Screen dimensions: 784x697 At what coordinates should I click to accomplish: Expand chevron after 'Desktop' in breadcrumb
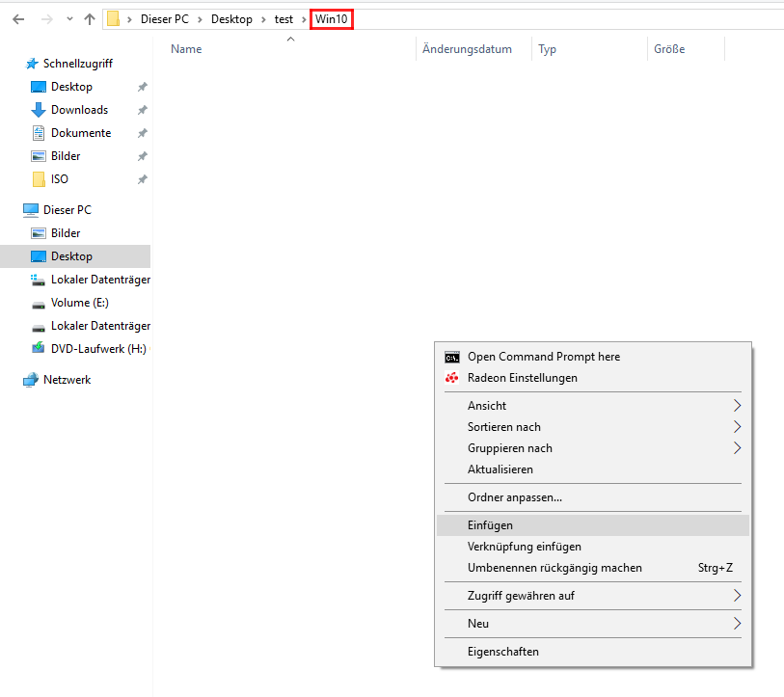[263, 19]
